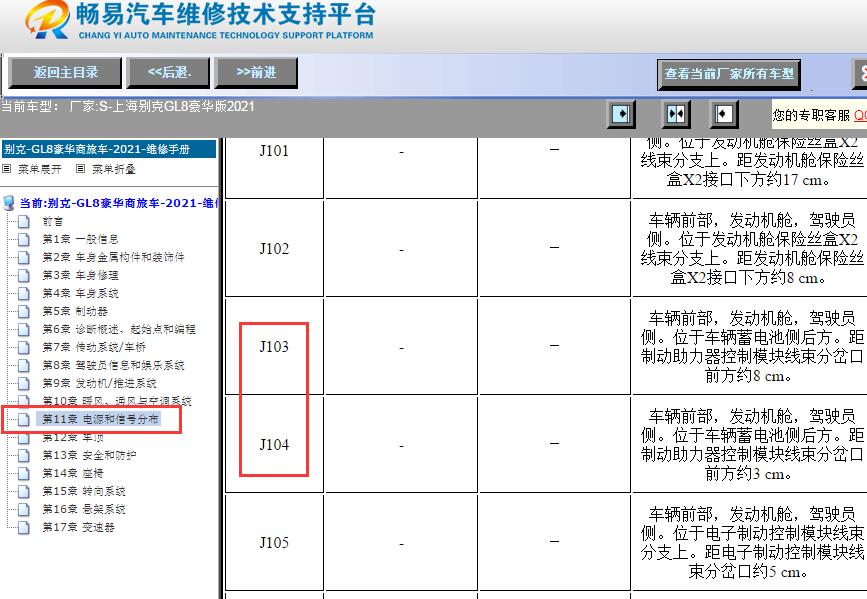The width and height of the screenshot is (867, 599).
Task: Click the split arrows panel layout icon
Action: (676, 114)
